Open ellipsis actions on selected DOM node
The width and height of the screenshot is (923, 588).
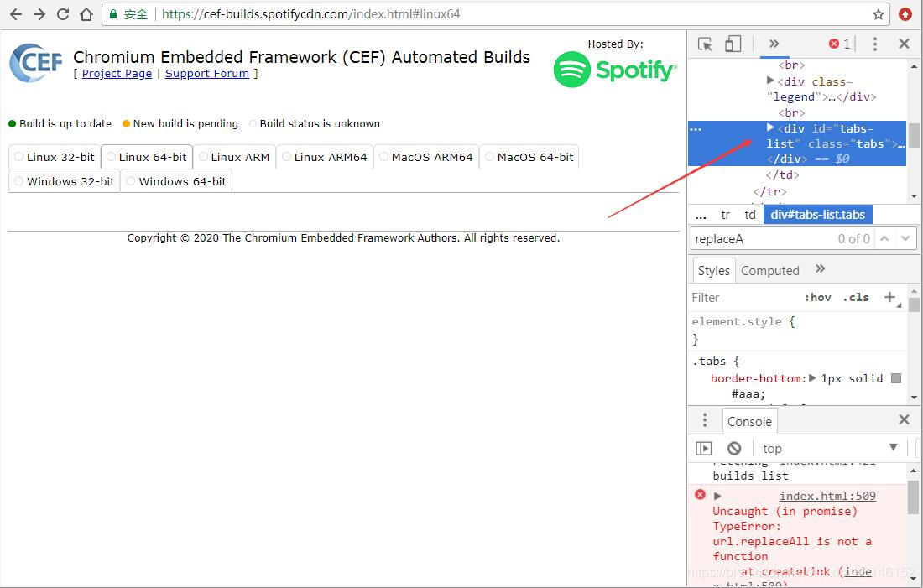pyautogui.click(x=696, y=129)
